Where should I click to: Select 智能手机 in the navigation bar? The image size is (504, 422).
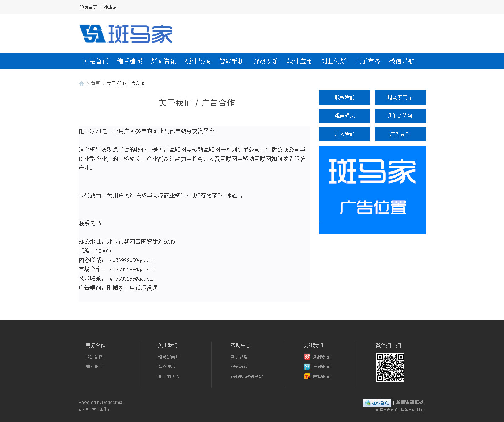point(232,62)
